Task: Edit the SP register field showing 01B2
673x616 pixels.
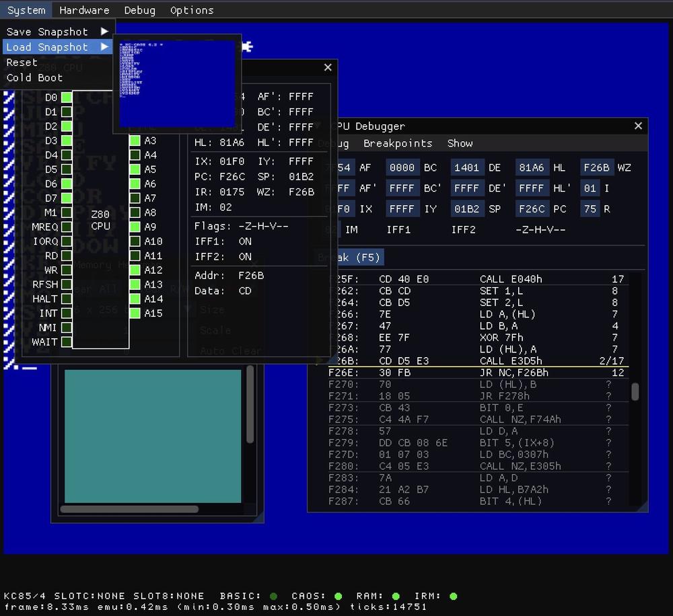Action: [467, 209]
